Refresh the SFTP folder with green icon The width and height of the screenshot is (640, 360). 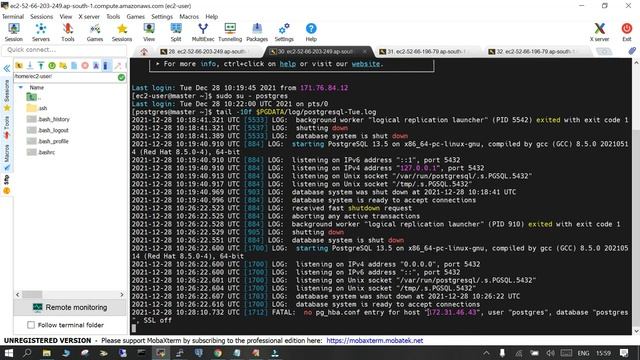coord(52,65)
